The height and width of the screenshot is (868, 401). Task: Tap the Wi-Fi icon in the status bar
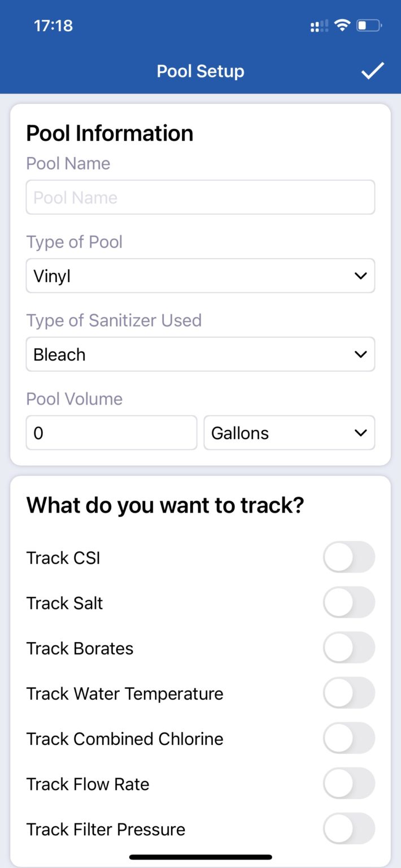click(342, 25)
